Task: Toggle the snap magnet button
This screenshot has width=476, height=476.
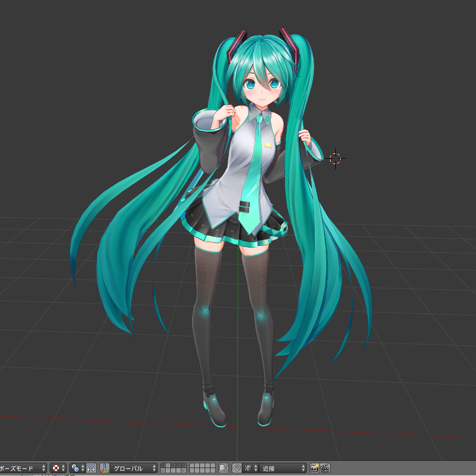Action: (x=237, y=468)
